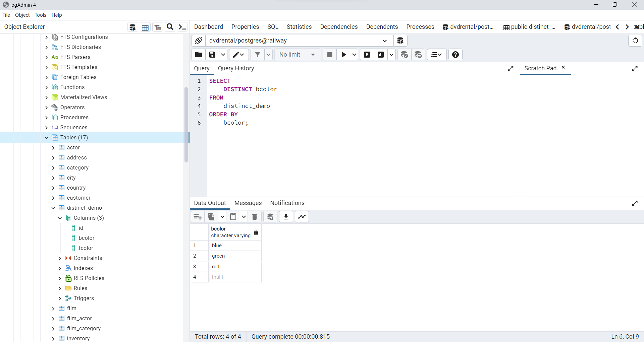Open a new query tool for current connection
This screenshot has height=342, width=644.
tap(400, 41)
